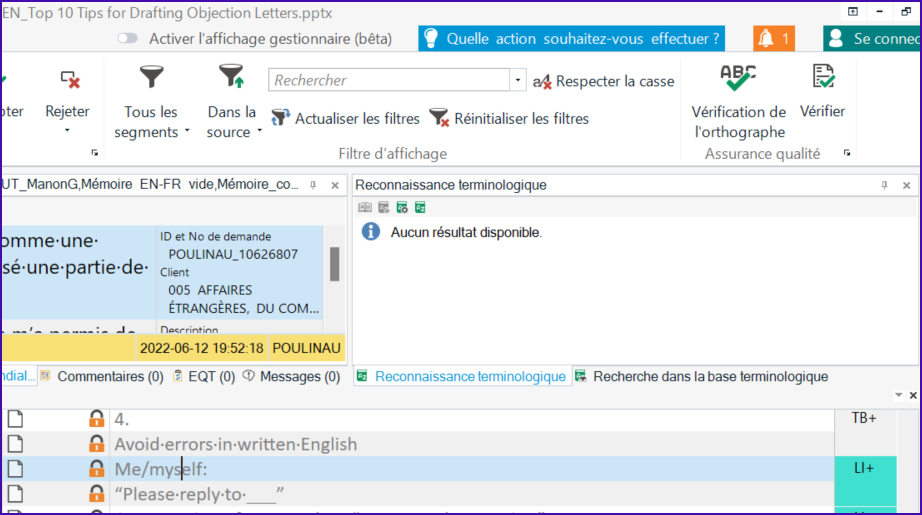
Task: Open the 'Quelle action souhaitez-vous effectuer' lightbulb search
Action: pos(571,39)
